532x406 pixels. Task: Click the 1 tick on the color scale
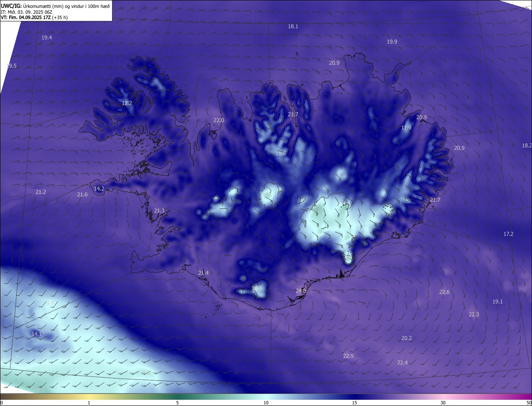[89, 403]
